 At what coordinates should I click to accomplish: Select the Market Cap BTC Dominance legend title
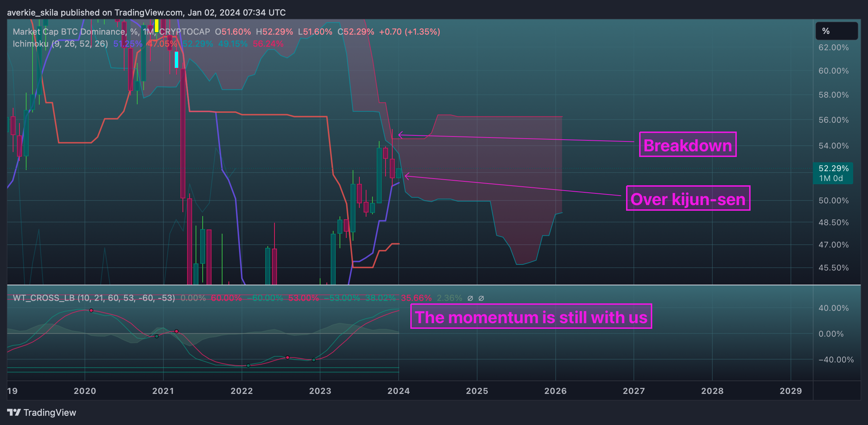coord(111,32)
